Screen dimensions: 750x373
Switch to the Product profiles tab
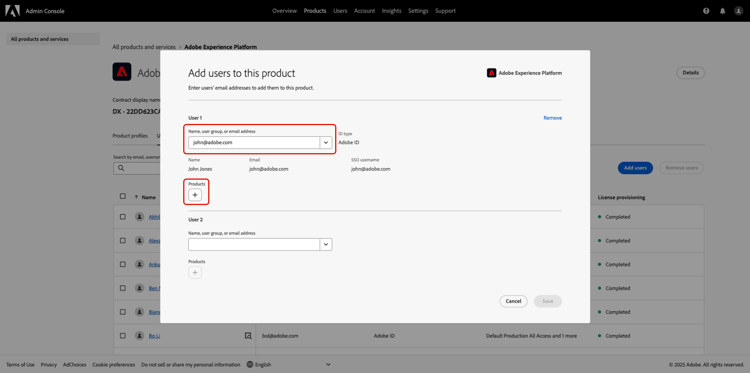(x=130, y=136)
